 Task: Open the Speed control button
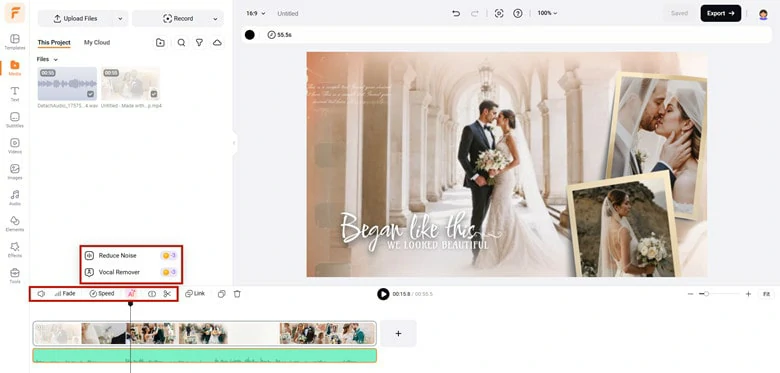click(x=101, y=294)
